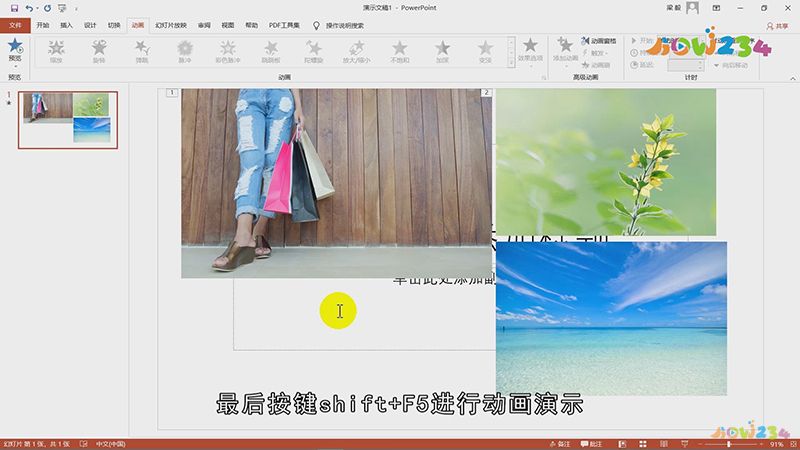Open ribbon display options icon
The width and height of the screenshot is (800, 450).
coord(716,8)
